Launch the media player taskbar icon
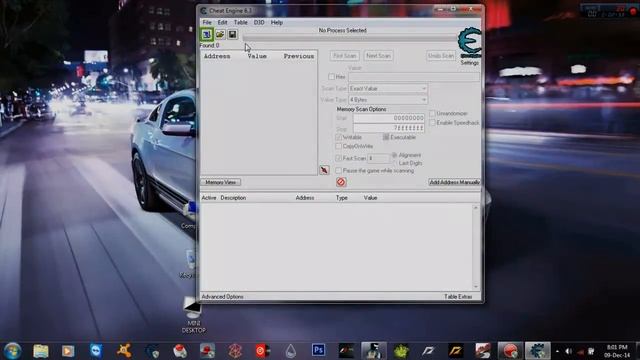 [68, 351]
